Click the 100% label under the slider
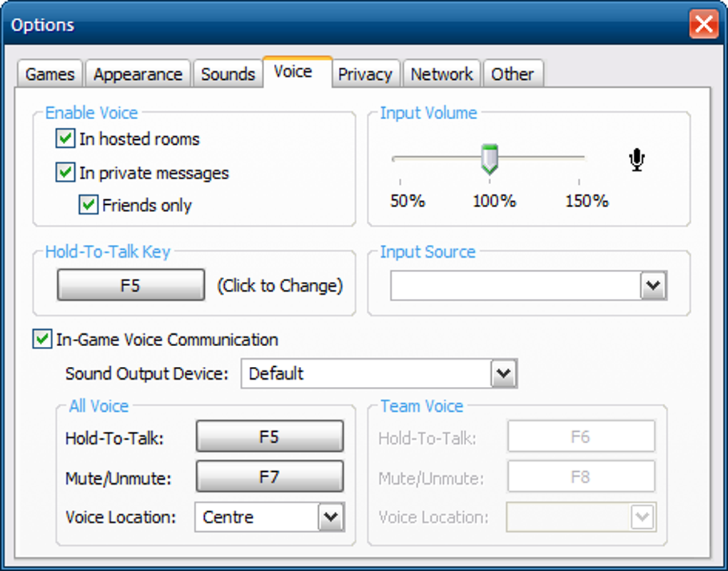The width and height of the screenshot is (728, 571). [x=494, y=201]
